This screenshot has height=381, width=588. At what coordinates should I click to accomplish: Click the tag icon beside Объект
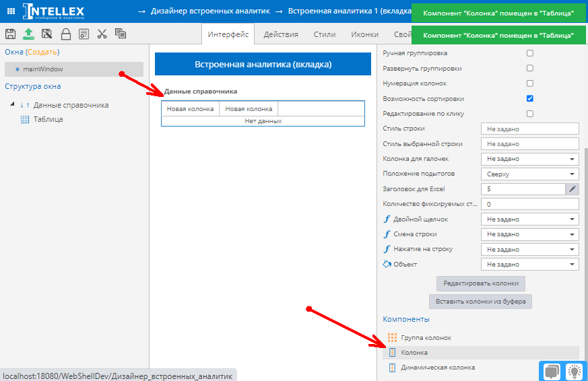coord(387,264)
